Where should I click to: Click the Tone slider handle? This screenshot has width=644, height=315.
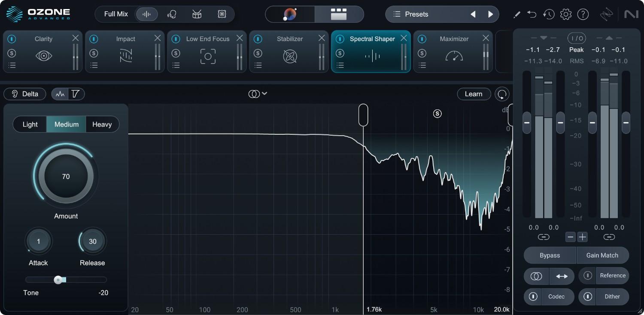click(58, 280)
